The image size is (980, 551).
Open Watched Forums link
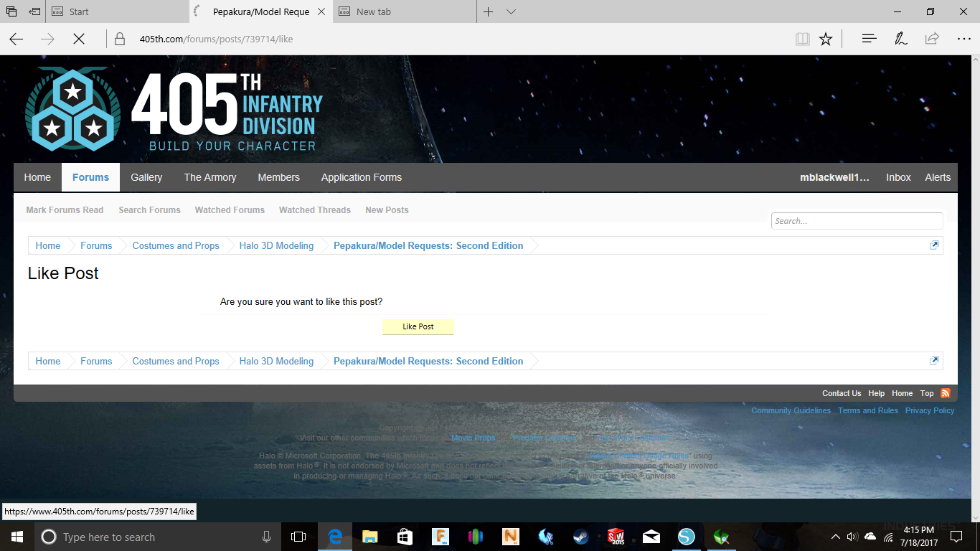[230, 210]
